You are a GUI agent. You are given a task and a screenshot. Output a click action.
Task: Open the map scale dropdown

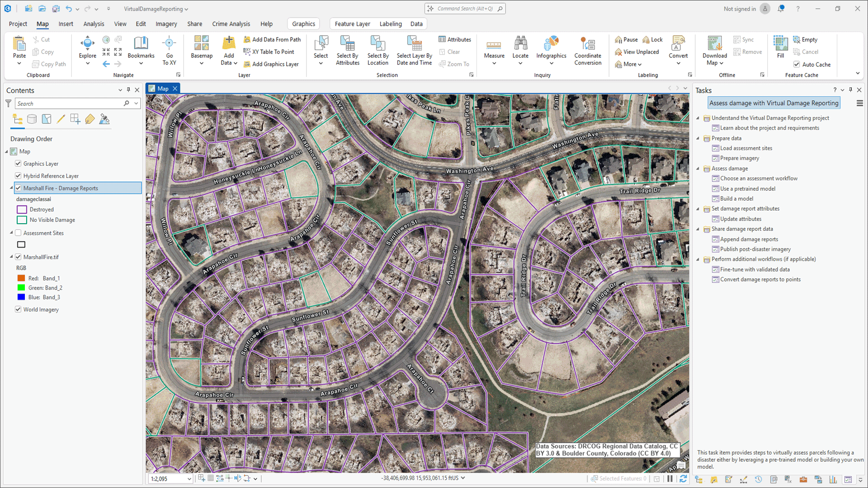pyautogui.click(x=189, y=479)
